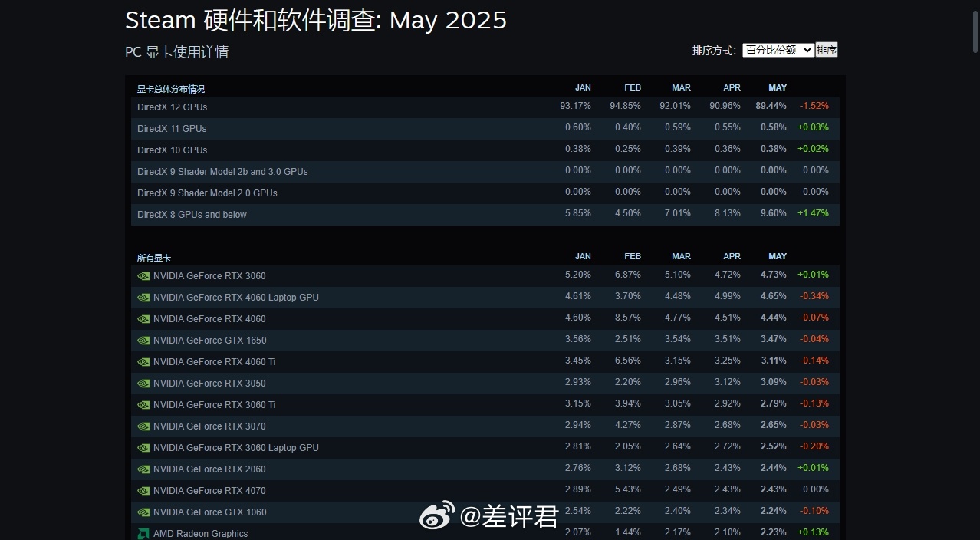Click the NVIDIA icon beside RTX 2060

point(143,469)
